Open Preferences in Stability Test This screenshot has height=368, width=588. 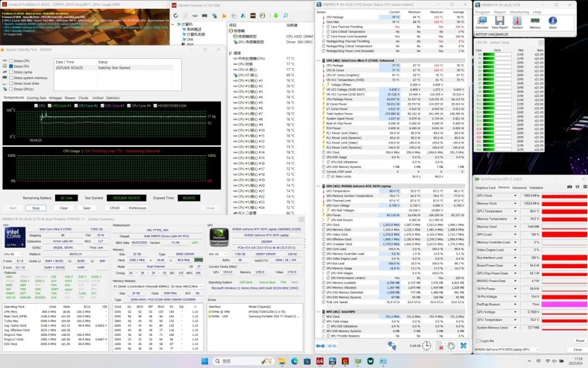[138, 208]
